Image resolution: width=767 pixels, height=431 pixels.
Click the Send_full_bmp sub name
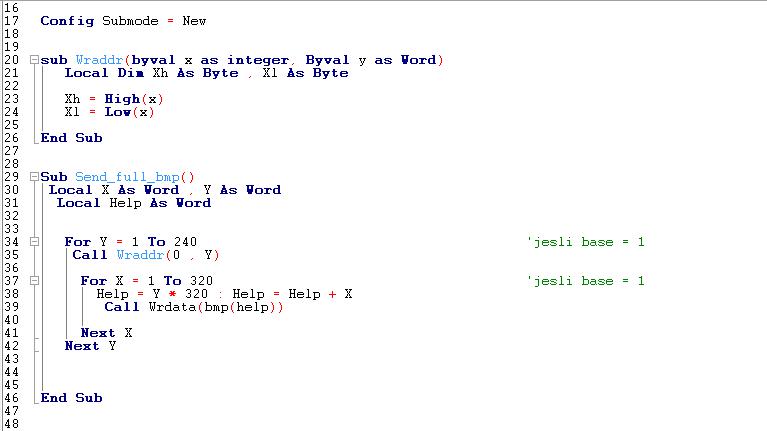point(127,177)
